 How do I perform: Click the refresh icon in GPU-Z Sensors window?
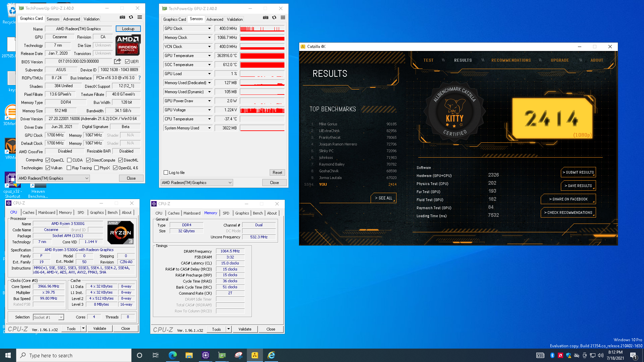pos(274,17)
